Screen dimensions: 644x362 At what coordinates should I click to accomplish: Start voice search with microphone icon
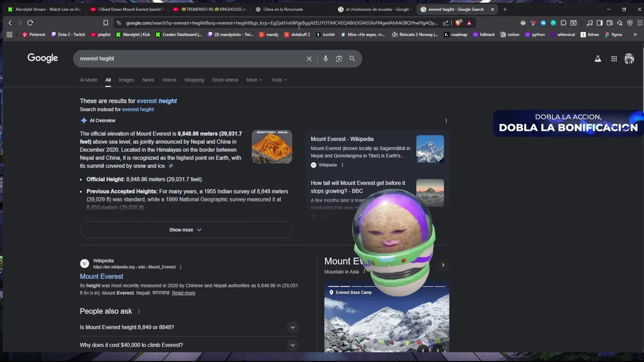[326, 59]
